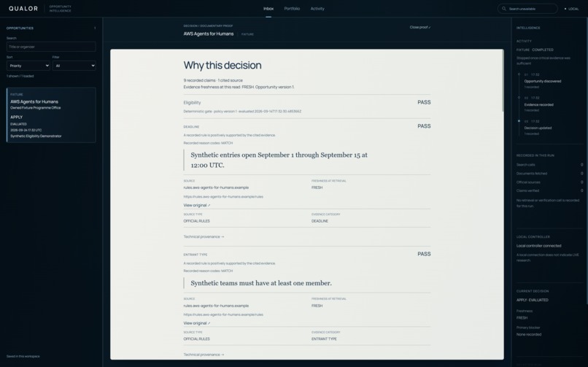Viewport: 588px width, 367px height.
Task: Click the Documents fetched row
Action: 550,174
